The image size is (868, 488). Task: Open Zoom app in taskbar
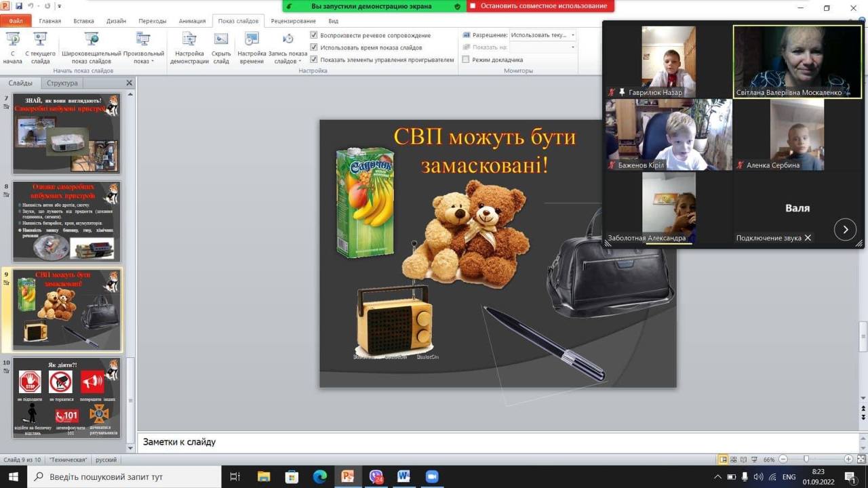[432, 476]
